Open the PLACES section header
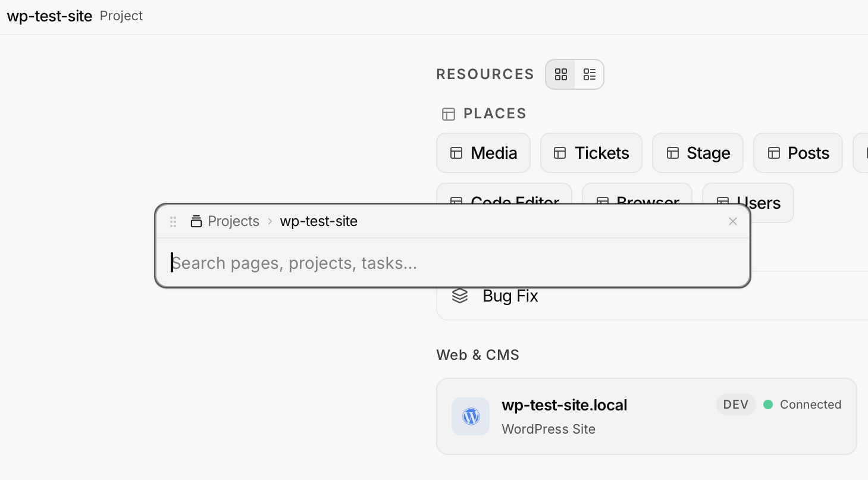Screen dimensions: 868x480 coord(495,113)
